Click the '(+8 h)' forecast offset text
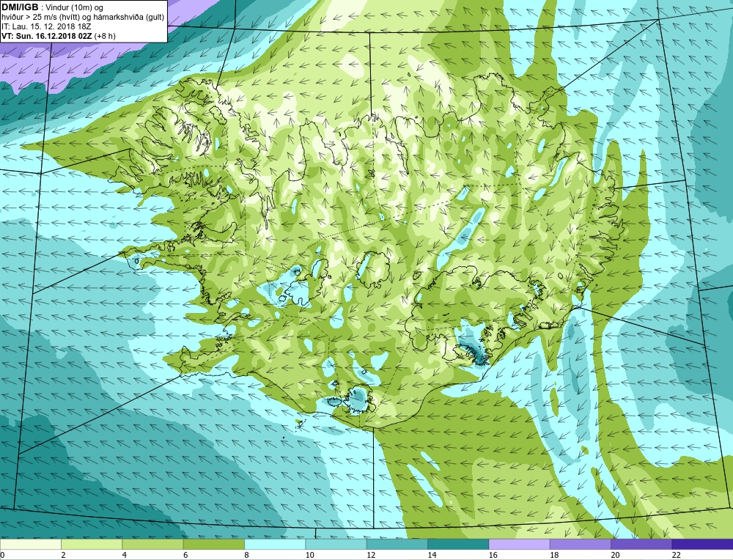The width and height of the screenshot is (733, 560). (105, 36)
